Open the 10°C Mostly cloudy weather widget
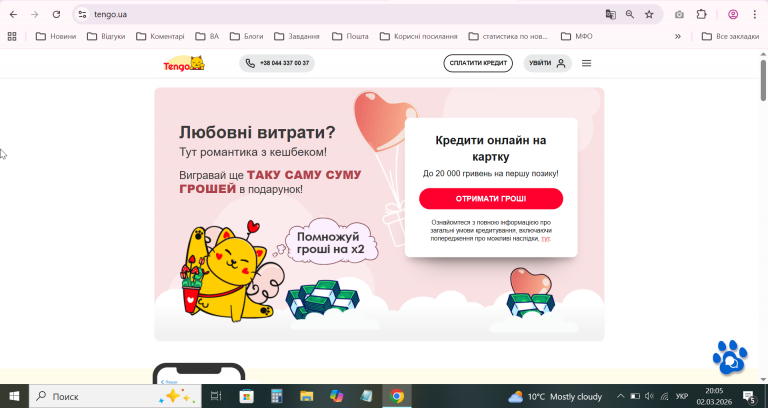 [x=555, y=397]
